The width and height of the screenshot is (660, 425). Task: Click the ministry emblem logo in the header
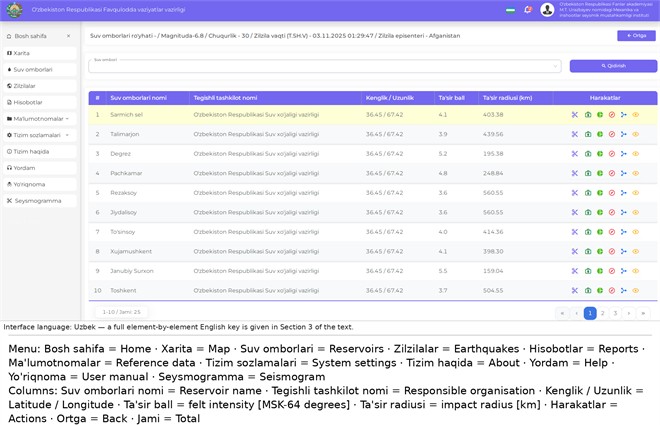tap(14, 10)
